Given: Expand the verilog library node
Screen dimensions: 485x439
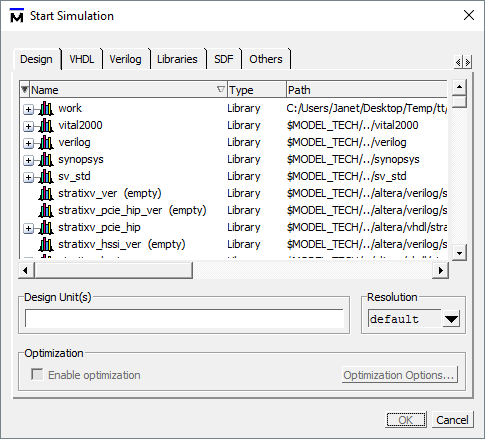Looking at the screenshot, I should pyautogui.click(x=28, y=143).
